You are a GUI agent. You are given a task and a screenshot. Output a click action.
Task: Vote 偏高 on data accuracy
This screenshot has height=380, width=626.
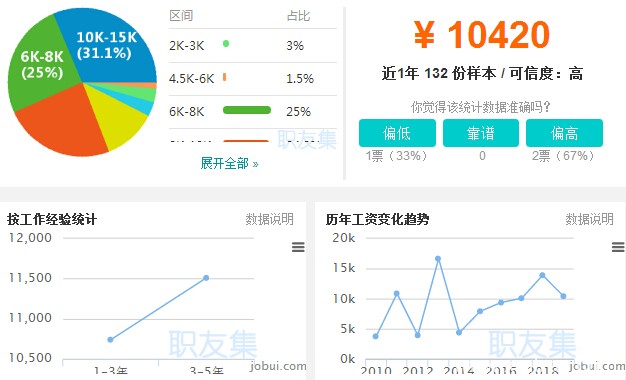point(564,133)
